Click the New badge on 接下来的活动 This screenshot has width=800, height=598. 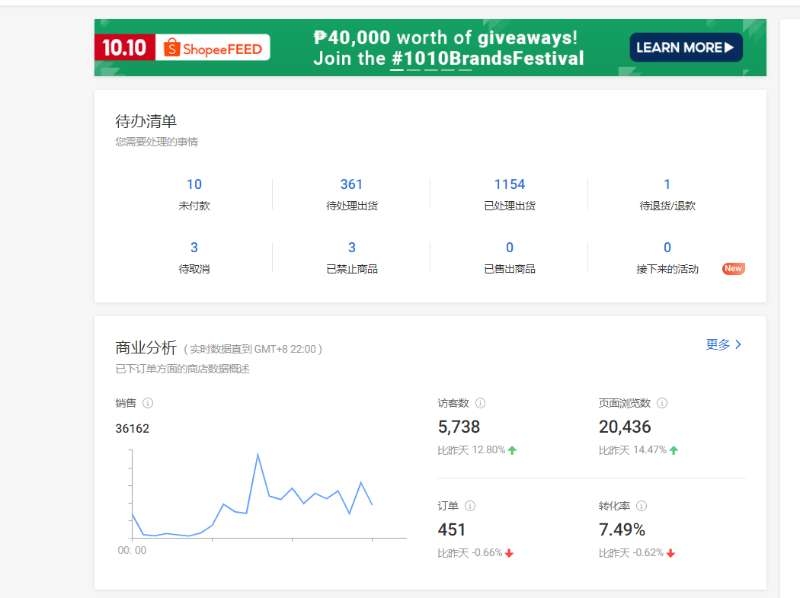click(733, 268)
